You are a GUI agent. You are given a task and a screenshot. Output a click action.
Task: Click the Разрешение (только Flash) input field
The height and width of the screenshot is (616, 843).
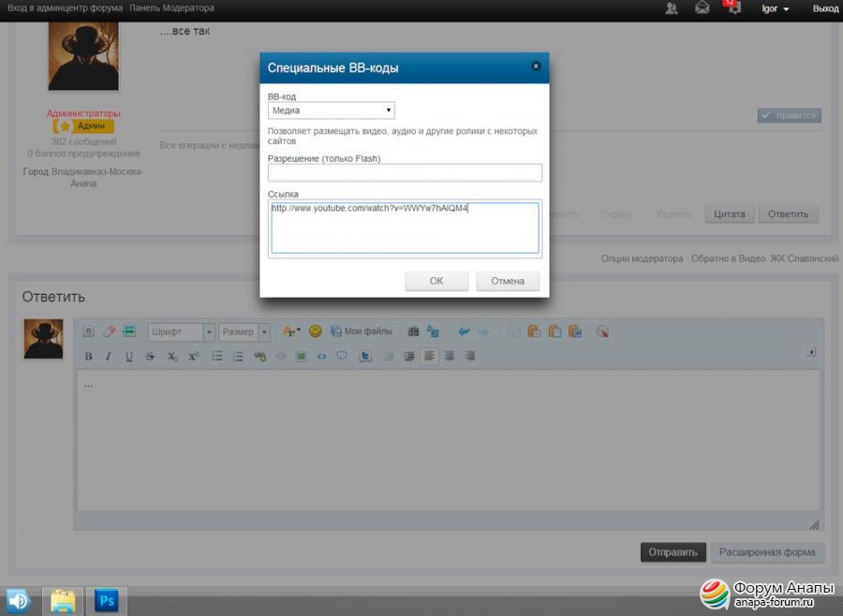(x=405, y=173)
